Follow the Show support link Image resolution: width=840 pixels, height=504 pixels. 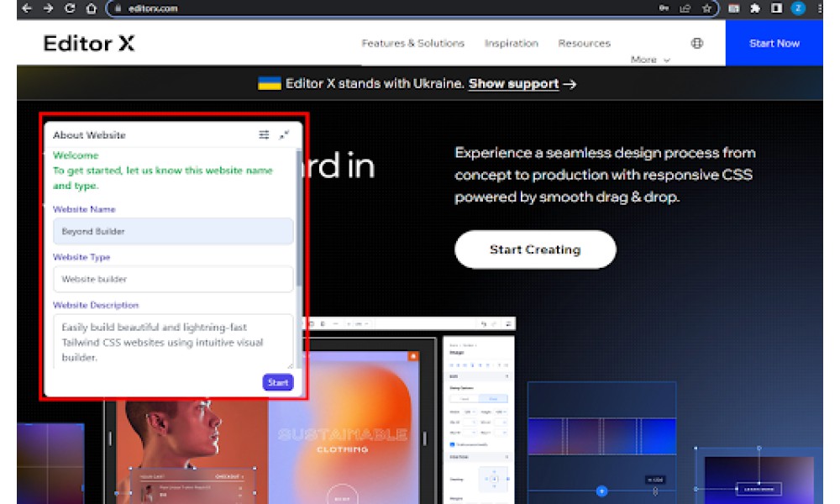click(x=513, y=83)
